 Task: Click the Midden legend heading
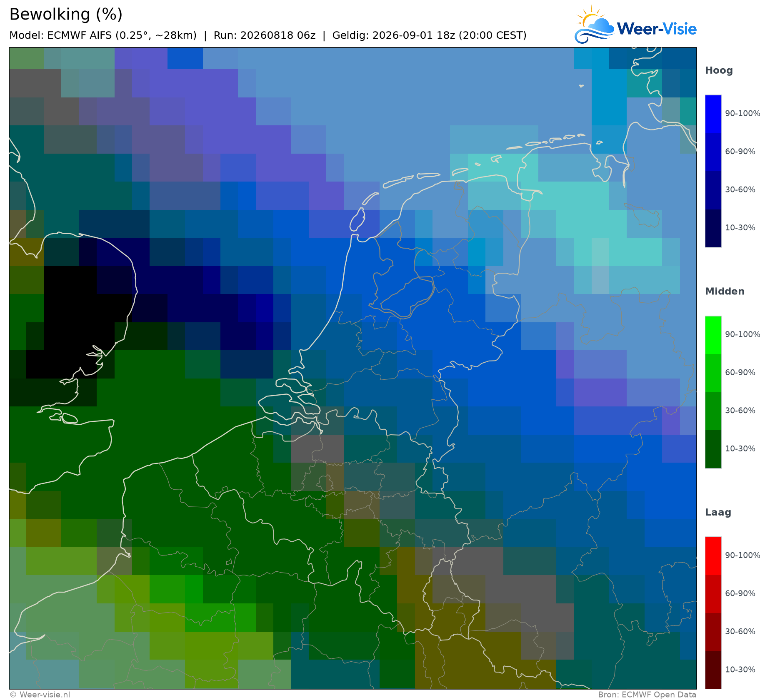[725, 291]
